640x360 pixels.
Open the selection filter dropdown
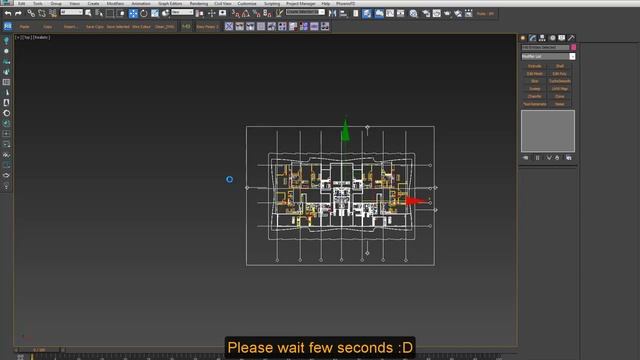click(71, 12)
